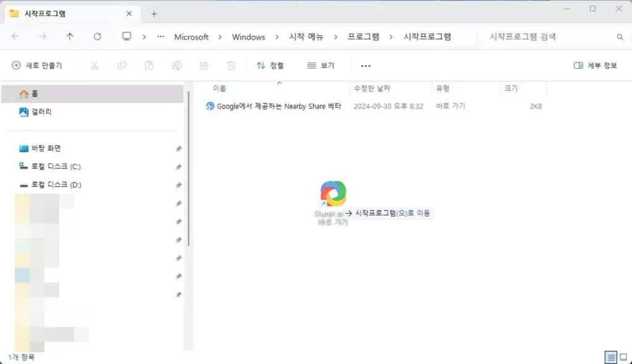Open the Nearby Share 베타 shortcut
The image size is (632, 364).
coord(273,105)
